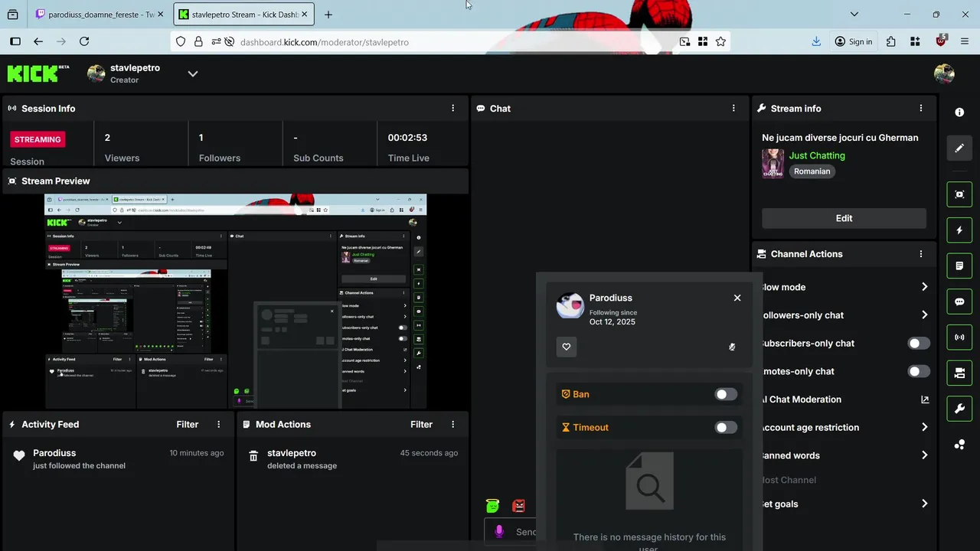
Task: Select the stavlepetro Stream Kick Dashboard tab
Action: click(x=243, y=14)
